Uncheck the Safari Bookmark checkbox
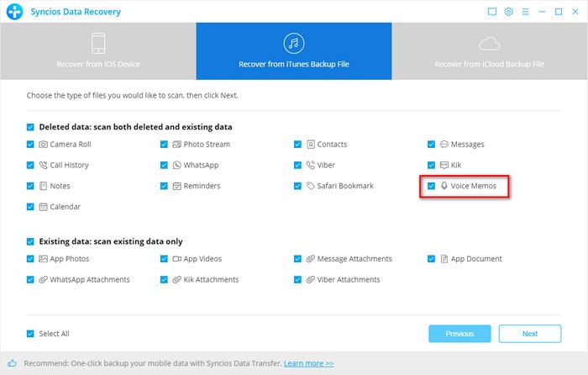588x375 pixels. [x=297, y=186]
